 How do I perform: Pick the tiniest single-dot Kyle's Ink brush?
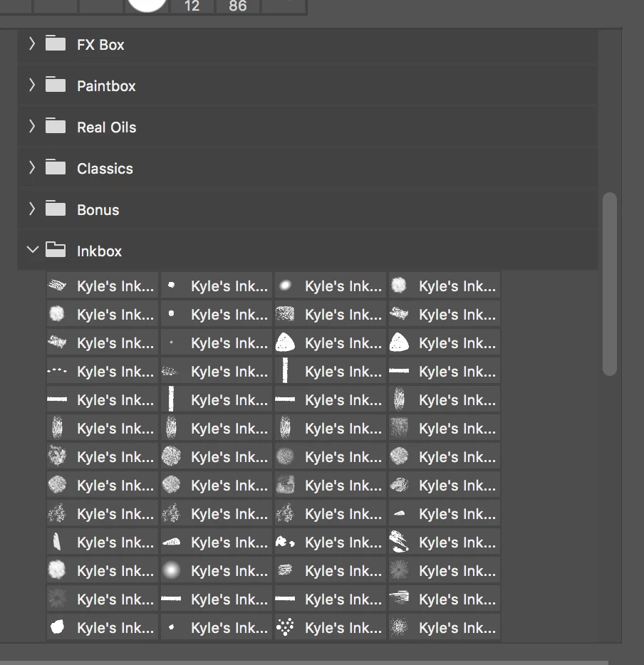pos(217,342)
